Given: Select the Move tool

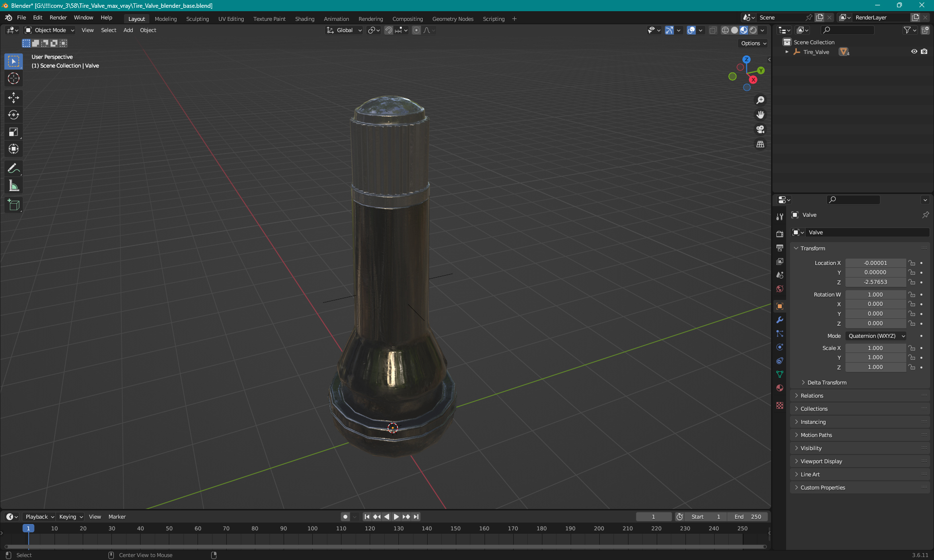Looking at the screenshot, I should tap(14, 98).
